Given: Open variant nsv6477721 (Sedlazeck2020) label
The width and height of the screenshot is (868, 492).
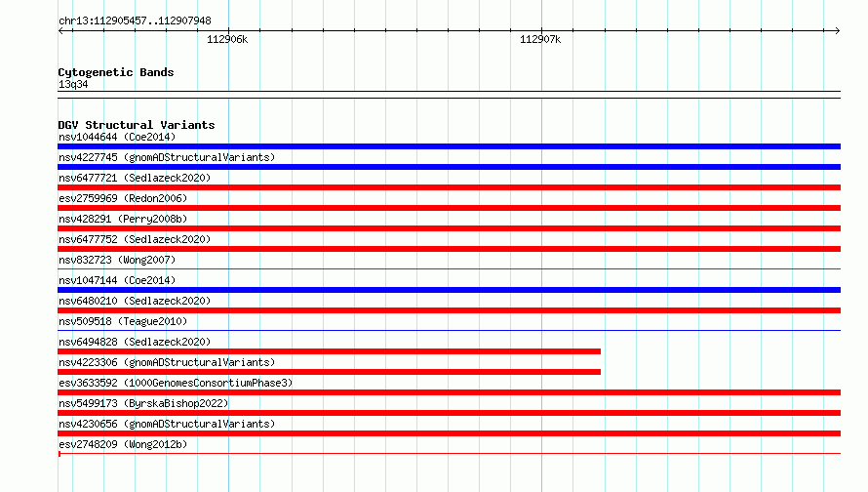Looking at the screenshot, I should click(135, 178).
